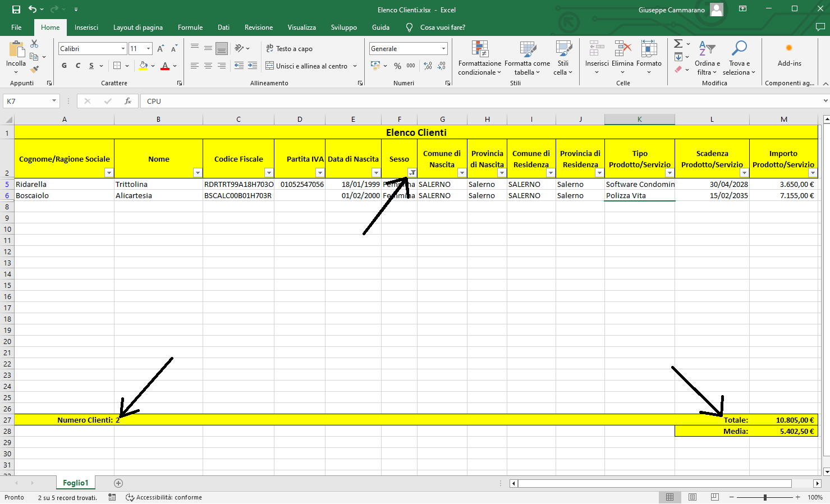This screenshot has height=504, width=830.
Task: Click the zoom slider handle
Action: [x=765, y=497]
